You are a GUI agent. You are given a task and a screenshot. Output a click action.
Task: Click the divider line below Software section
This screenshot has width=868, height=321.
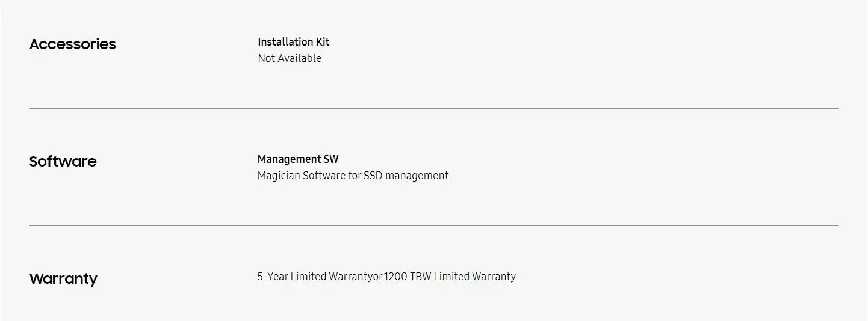[x=433, y=226]
